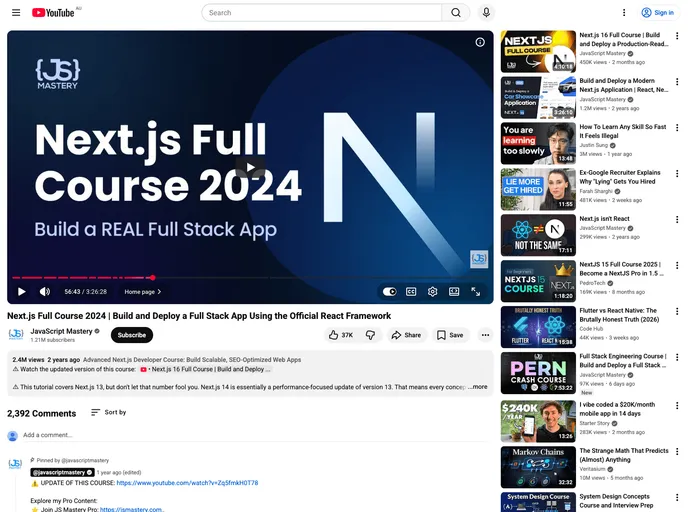Open the Home chapter list in player
The image size is (688, 512).
(143, 292)
